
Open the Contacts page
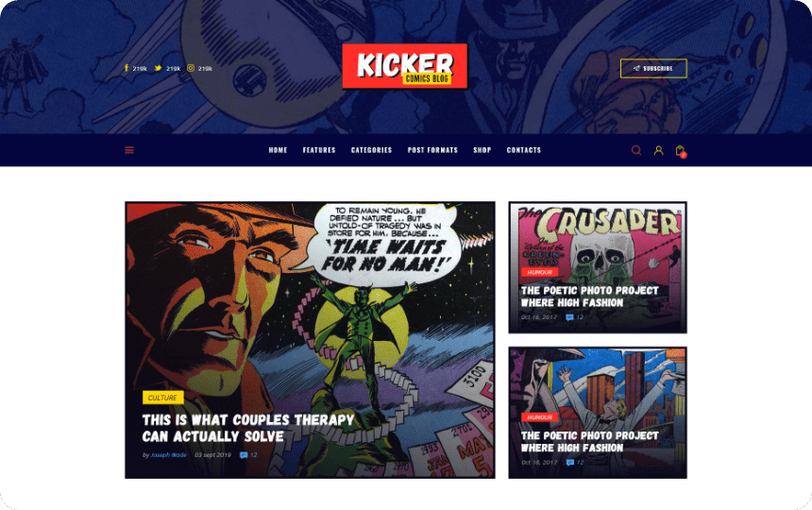[x=524, y=150]
